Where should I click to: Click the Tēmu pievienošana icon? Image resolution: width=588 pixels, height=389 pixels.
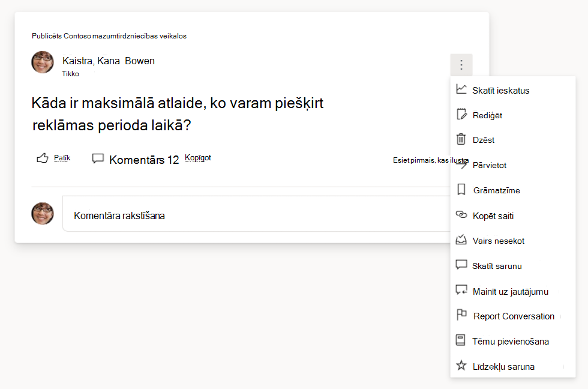click(461, 340)
